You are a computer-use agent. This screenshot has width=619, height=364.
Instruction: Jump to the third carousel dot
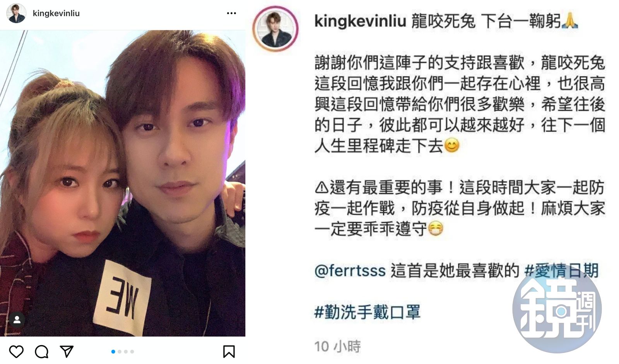tap(126, 352)
